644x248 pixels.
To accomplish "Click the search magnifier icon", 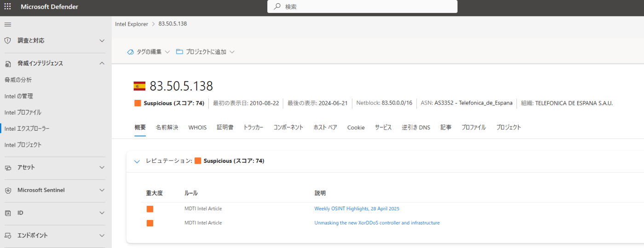I will click(x=277, y=6).
